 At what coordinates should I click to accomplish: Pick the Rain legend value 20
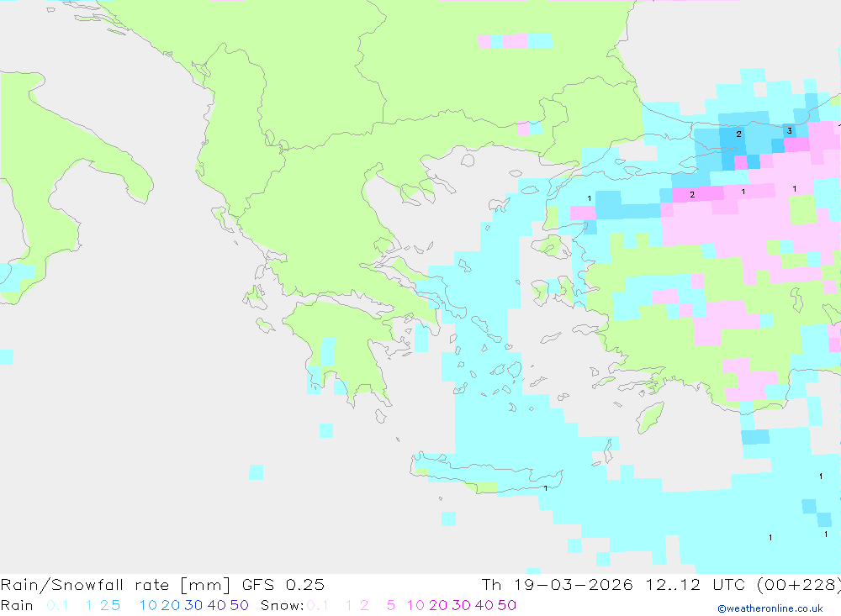pos(171,605)
